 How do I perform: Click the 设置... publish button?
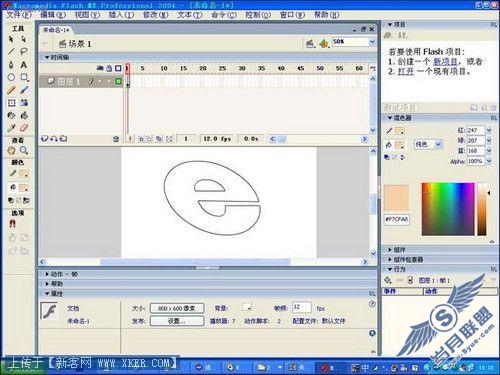tap(177, 321)
